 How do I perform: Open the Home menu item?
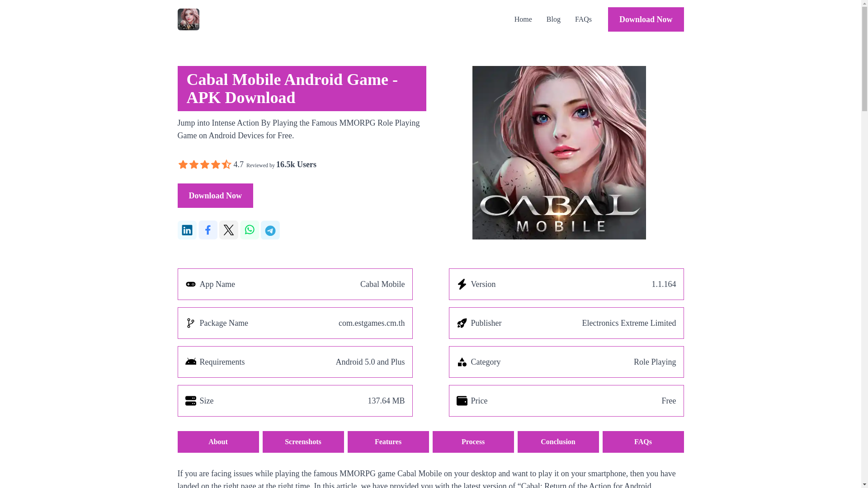[x=523, y=19]
